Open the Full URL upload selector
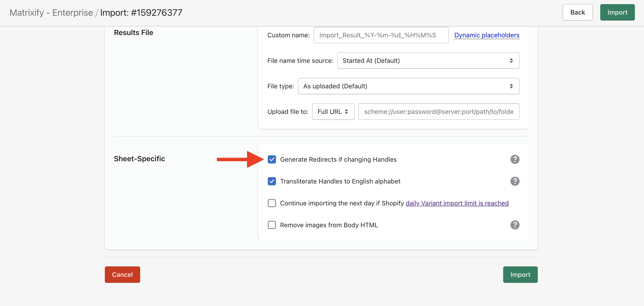The image size is (644, 306). tap(333, 112)
